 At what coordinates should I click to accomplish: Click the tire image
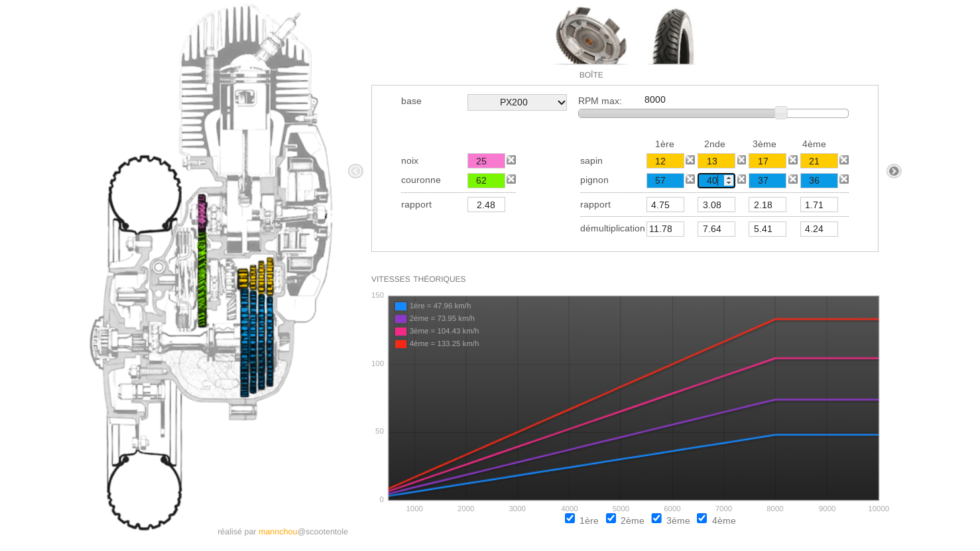point(671,36)
